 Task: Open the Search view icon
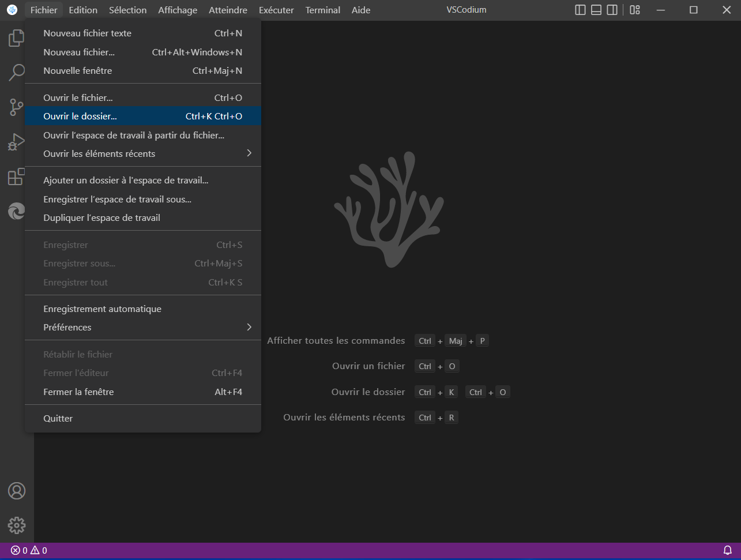point(16,73)
